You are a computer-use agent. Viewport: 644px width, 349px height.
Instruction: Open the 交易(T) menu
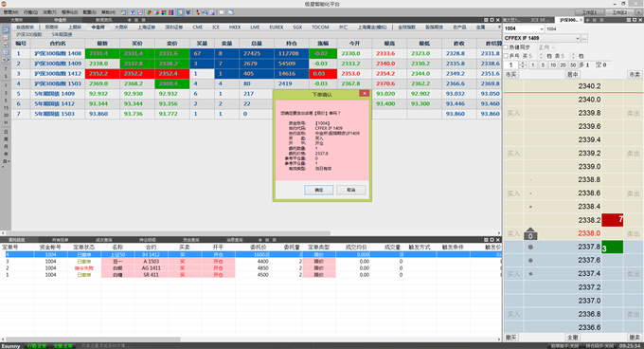pyautogui.click(x=49, y=12)
